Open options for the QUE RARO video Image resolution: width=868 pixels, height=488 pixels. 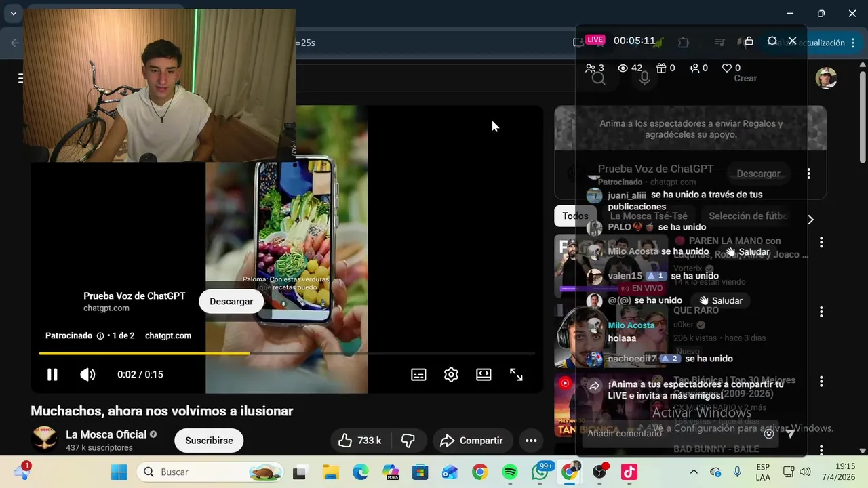click(821, 312)
